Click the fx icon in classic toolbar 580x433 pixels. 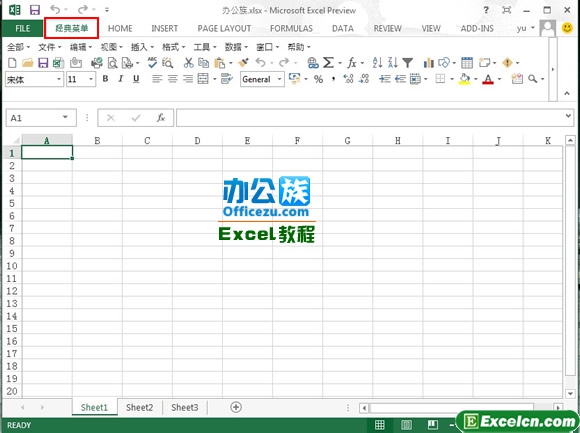[352, 63]
